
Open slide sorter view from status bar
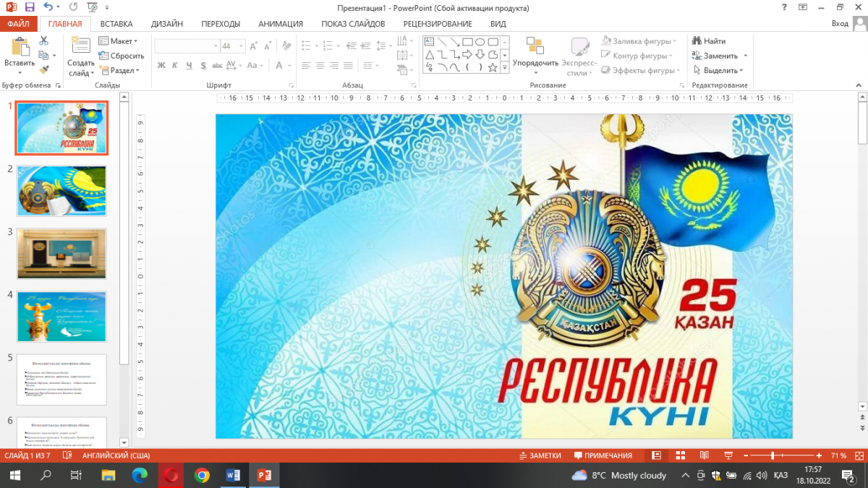[x=680, y=455]
